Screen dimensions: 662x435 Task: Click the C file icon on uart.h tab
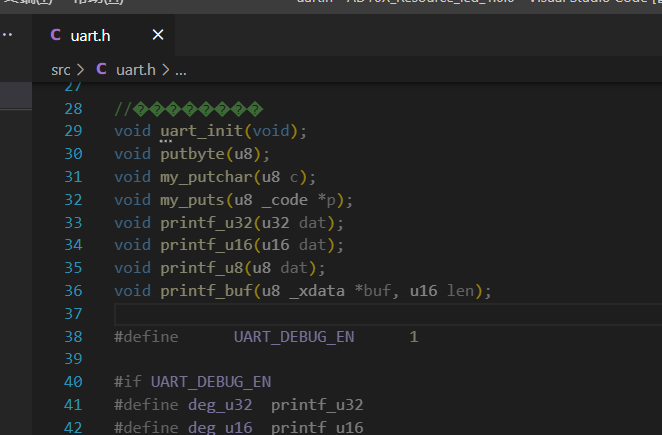click(x=55, y=35)
